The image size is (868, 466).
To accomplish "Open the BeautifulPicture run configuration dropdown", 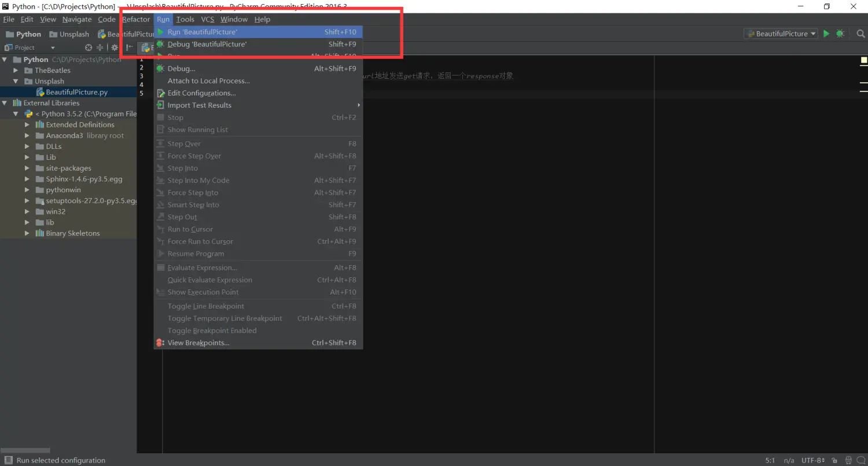I will [781, 34].
